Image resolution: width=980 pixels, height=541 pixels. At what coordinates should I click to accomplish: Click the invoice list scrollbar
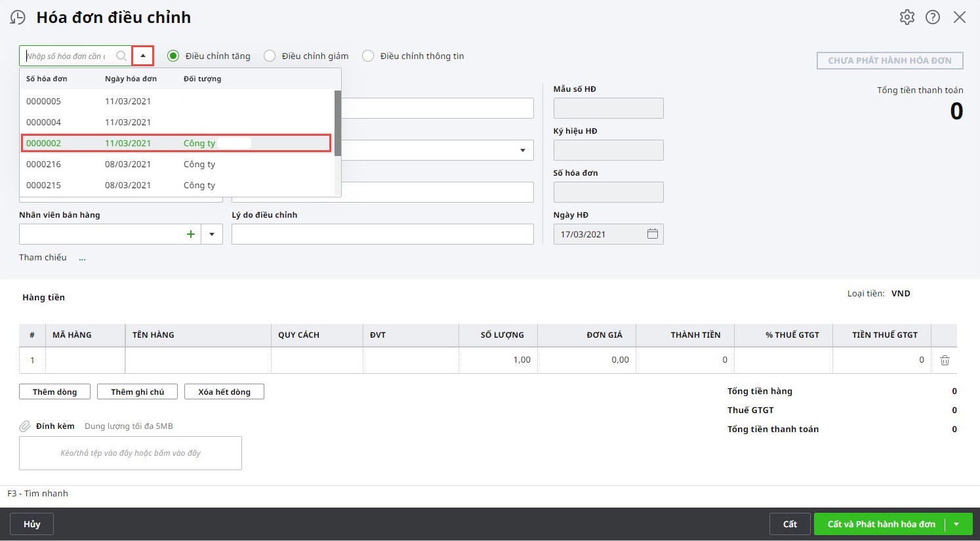click(x=338, y=123)
